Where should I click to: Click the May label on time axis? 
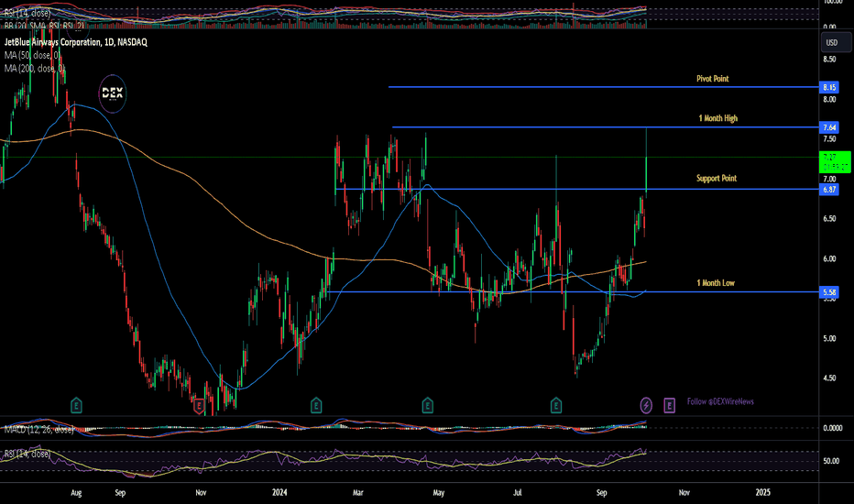coord(438,493)
